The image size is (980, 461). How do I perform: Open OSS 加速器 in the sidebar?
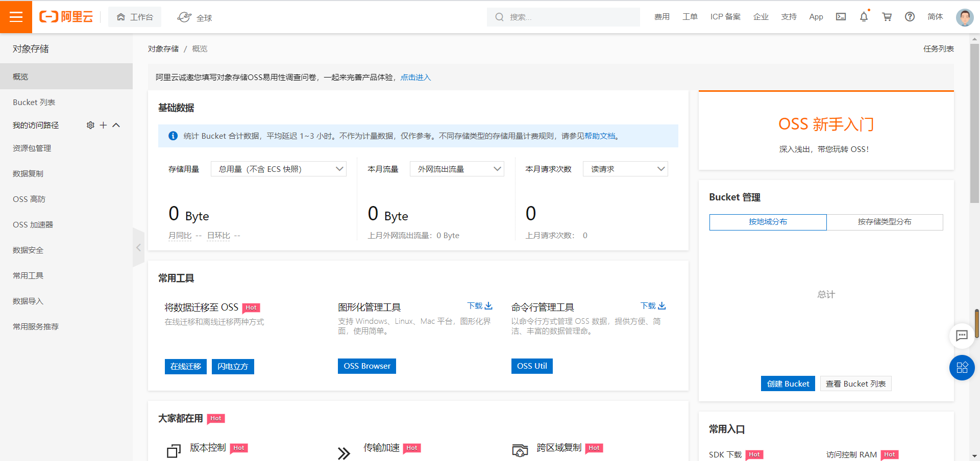point(66,224)
